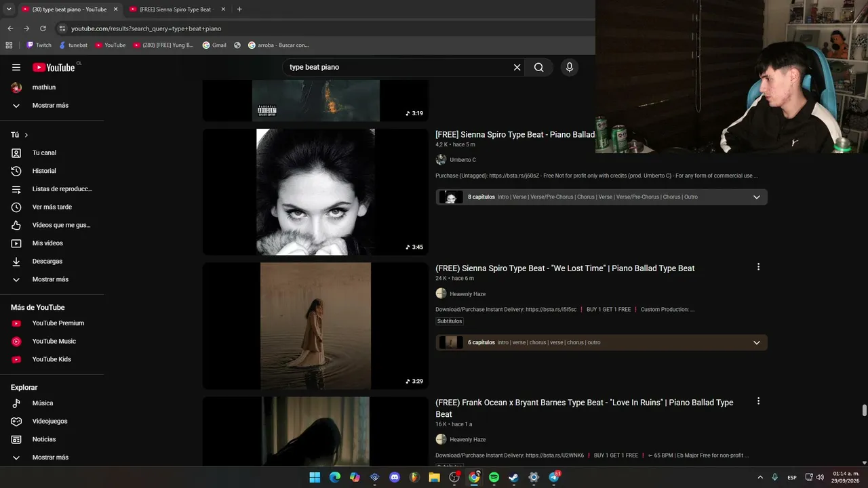
Task: Open options menu for We Lost Time video
Action: [758, 267]
